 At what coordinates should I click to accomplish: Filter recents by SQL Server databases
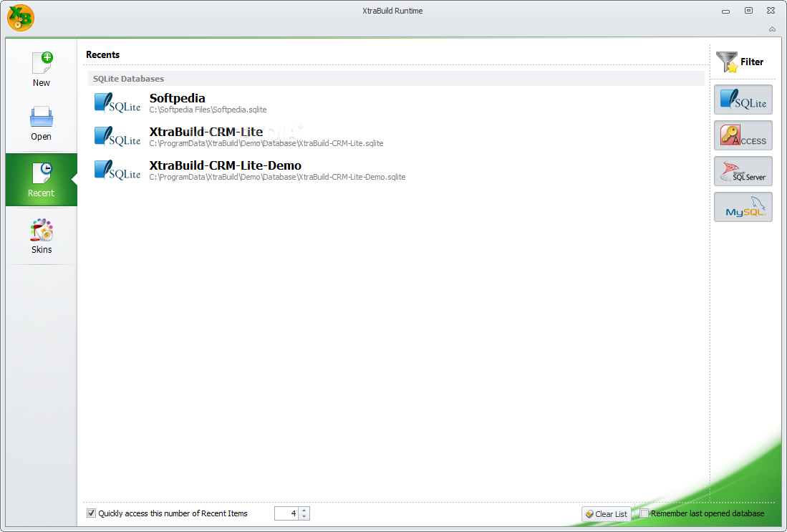pyautogui.click(x=743, y=171)
